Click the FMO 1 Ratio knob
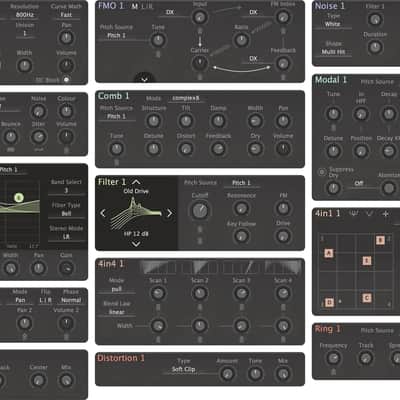 coord(241,40)
